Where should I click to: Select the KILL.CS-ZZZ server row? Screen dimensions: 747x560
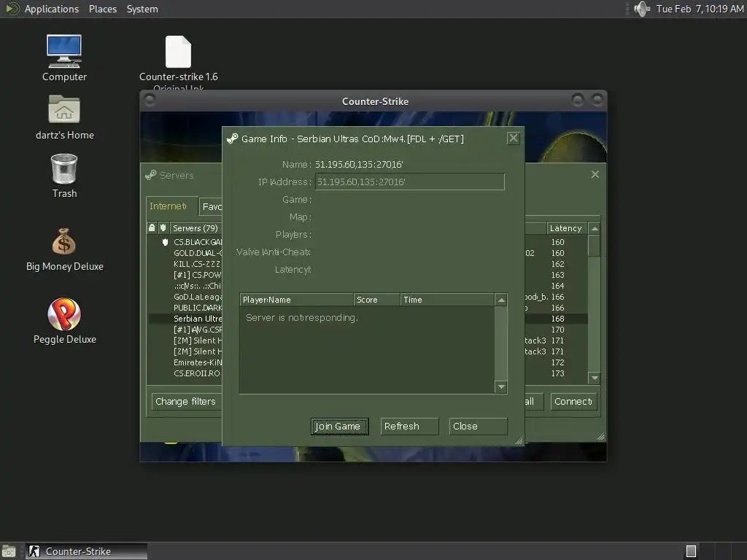(x=185, y=264)
